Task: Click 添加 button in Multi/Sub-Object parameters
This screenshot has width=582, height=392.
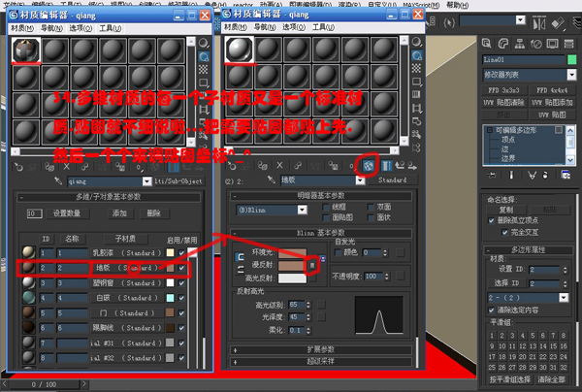Action: (119, 213)
